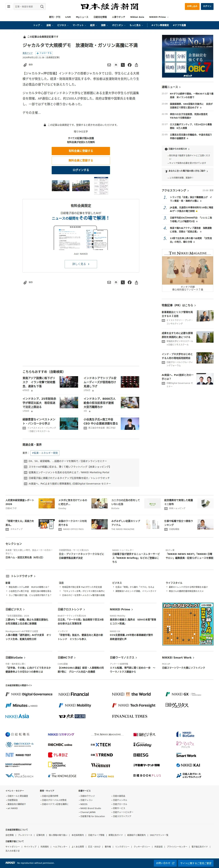
Task: Click 無料会員に登録する button
Action: [x=81, y=160]
